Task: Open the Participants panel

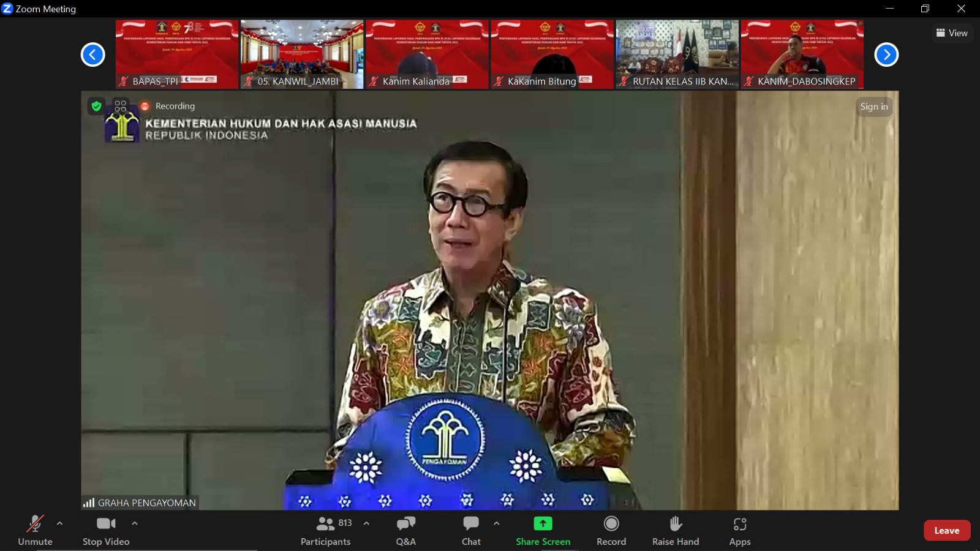Action: 326,530
